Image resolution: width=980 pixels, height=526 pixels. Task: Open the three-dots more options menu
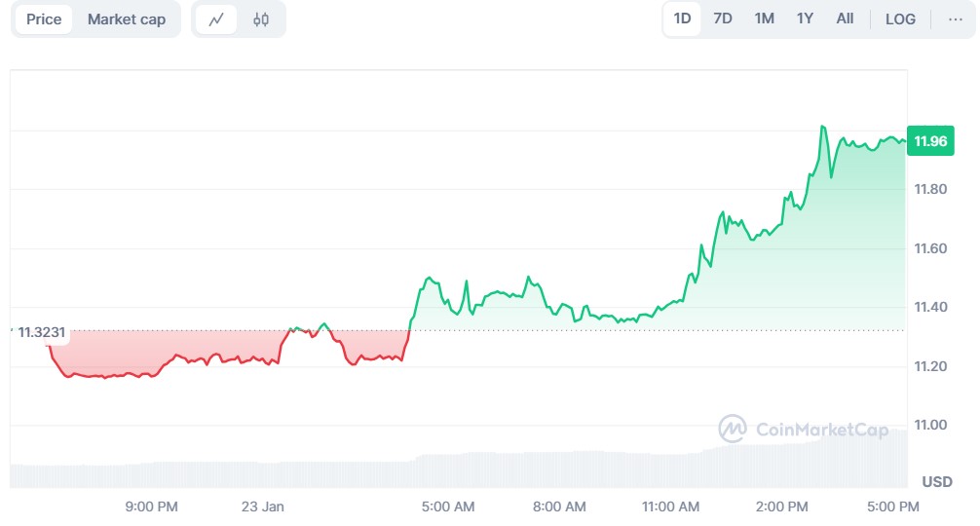pos(955,19)
